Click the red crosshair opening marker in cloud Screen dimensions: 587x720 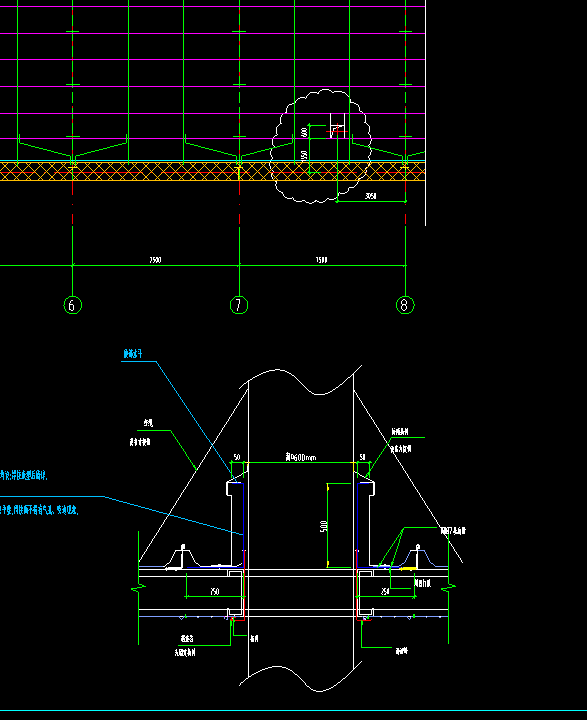coord(337,131)
